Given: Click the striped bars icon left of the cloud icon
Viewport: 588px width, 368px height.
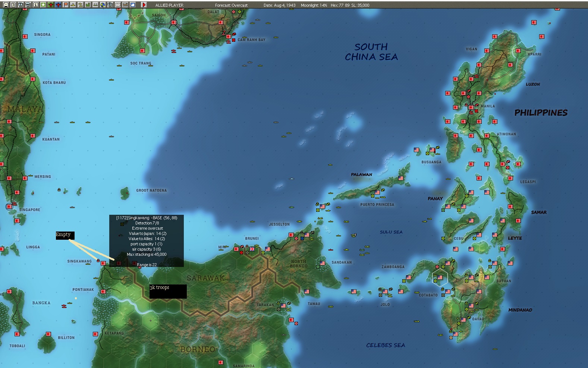Looking at the screenshot, I should (x=125, y=5).
